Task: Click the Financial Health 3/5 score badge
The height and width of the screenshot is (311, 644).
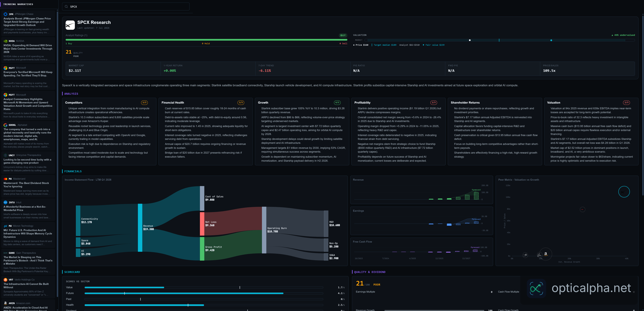Action: click(241, 103)
